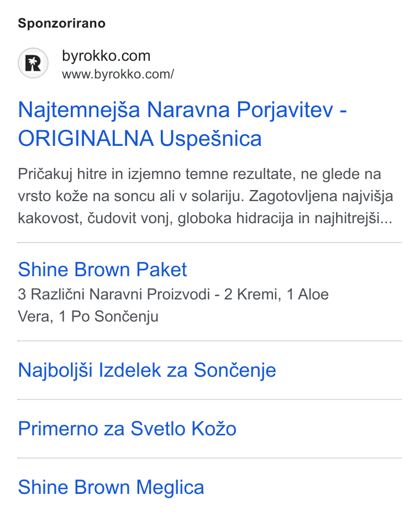Click the vrsto kože na soncu line

click(206, 196)
